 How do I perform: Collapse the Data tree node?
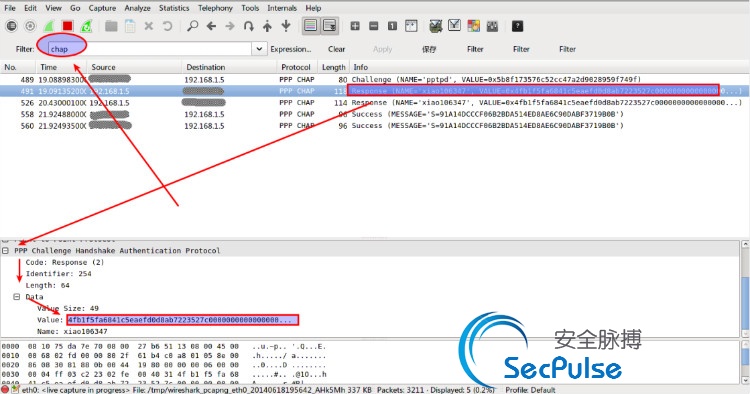tap(17, 296)
